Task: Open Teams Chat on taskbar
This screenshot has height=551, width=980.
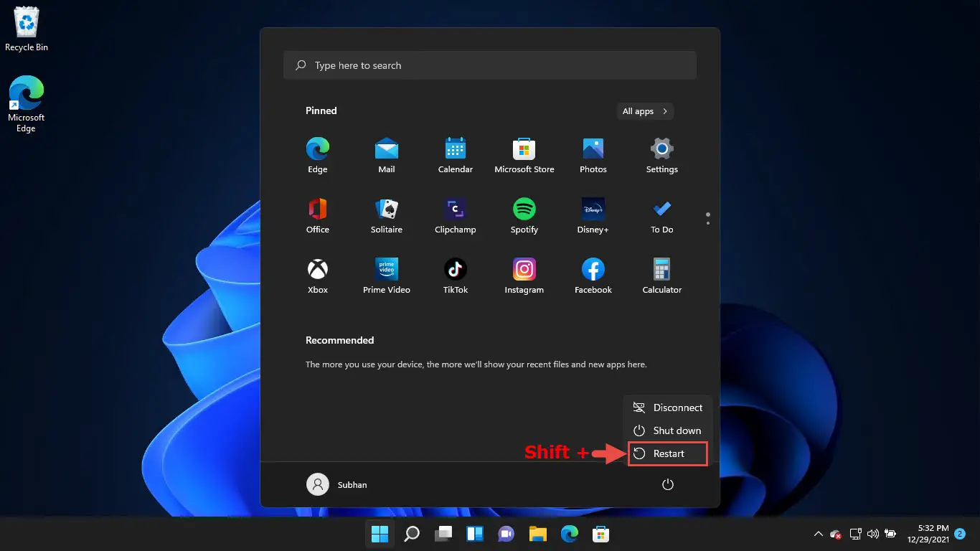Action: pos(507,534)
